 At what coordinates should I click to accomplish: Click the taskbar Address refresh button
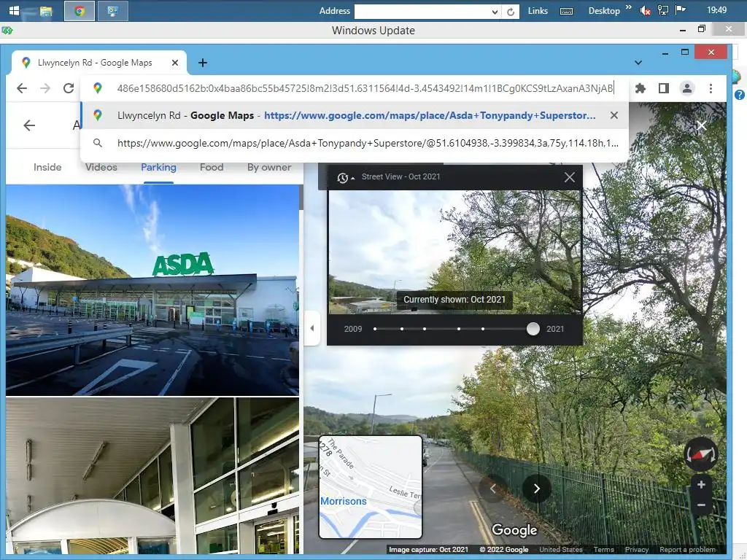point(510,12)
